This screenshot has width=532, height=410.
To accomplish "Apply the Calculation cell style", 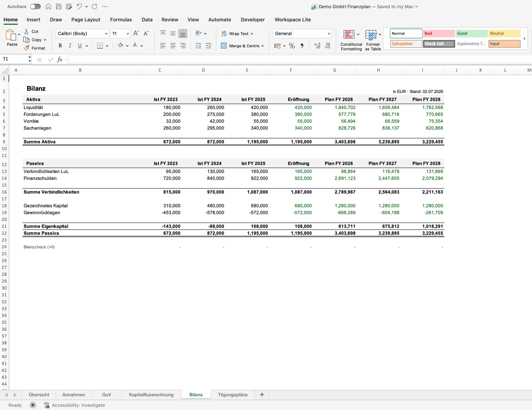I will (406, 44).
